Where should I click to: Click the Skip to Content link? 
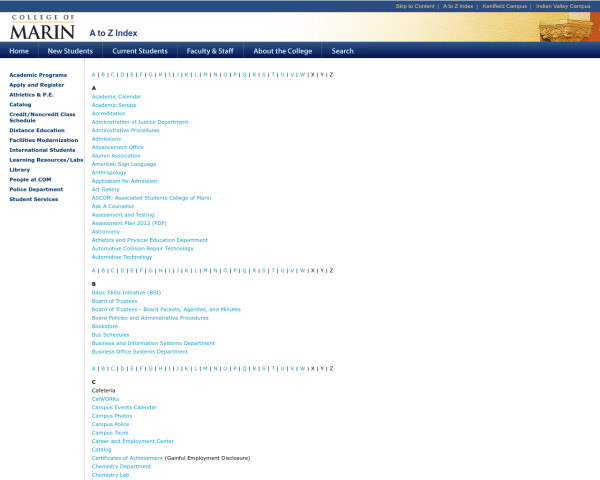click(x=415, y=6)
